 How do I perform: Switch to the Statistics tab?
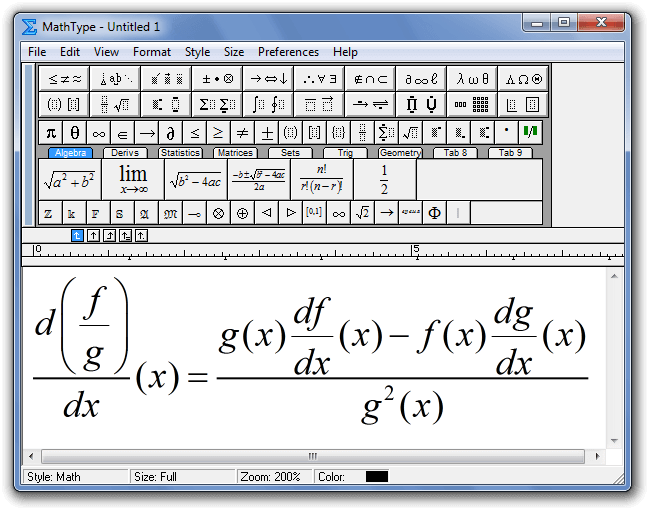[x=180, y=153]
